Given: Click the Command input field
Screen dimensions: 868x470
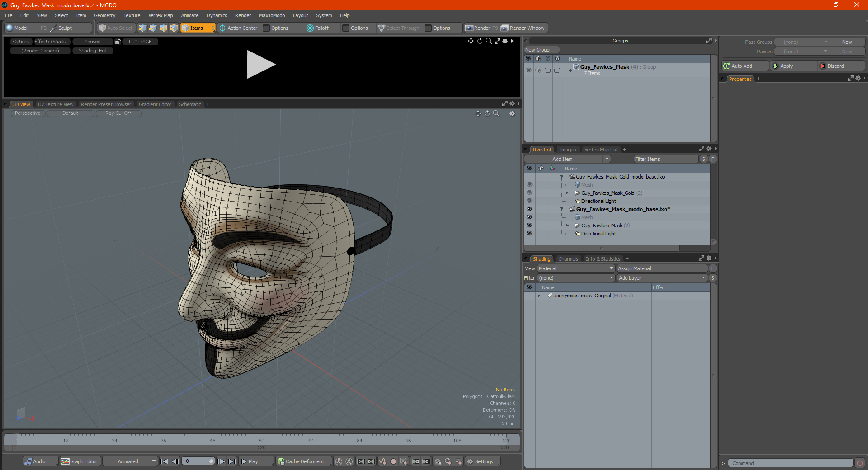Looking at the screenshot, I should [x=790, y=463].
